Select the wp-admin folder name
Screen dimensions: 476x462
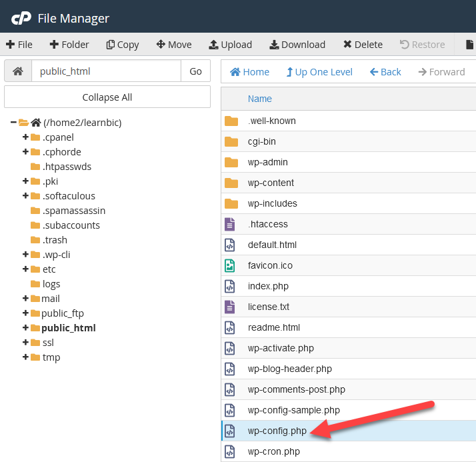pyautogui.click(x=268, y=162)
